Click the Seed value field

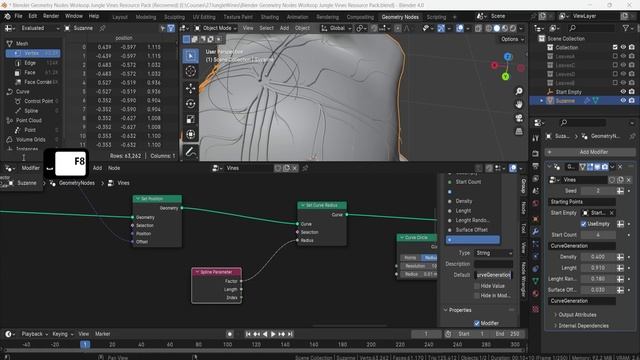pos(598,191)
